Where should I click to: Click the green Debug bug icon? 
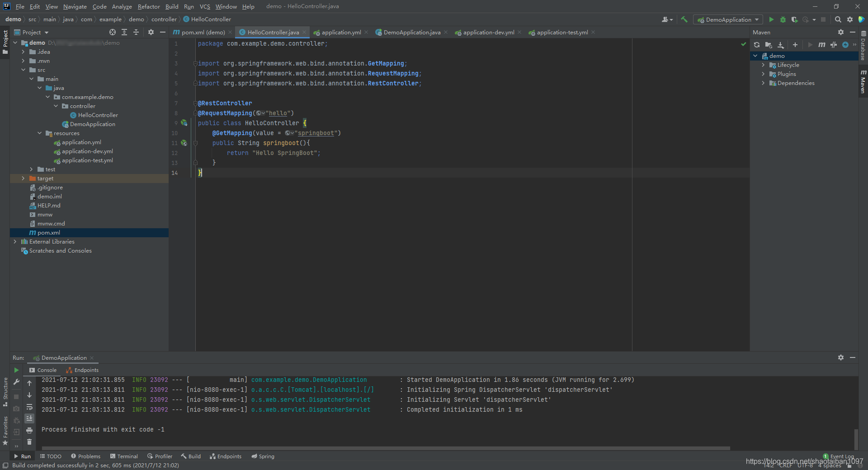783,19
